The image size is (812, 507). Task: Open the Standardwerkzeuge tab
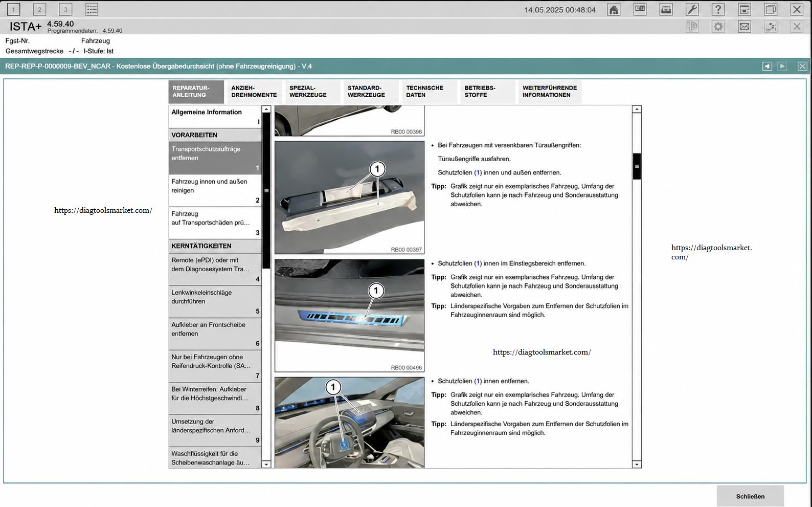(371, 92)
